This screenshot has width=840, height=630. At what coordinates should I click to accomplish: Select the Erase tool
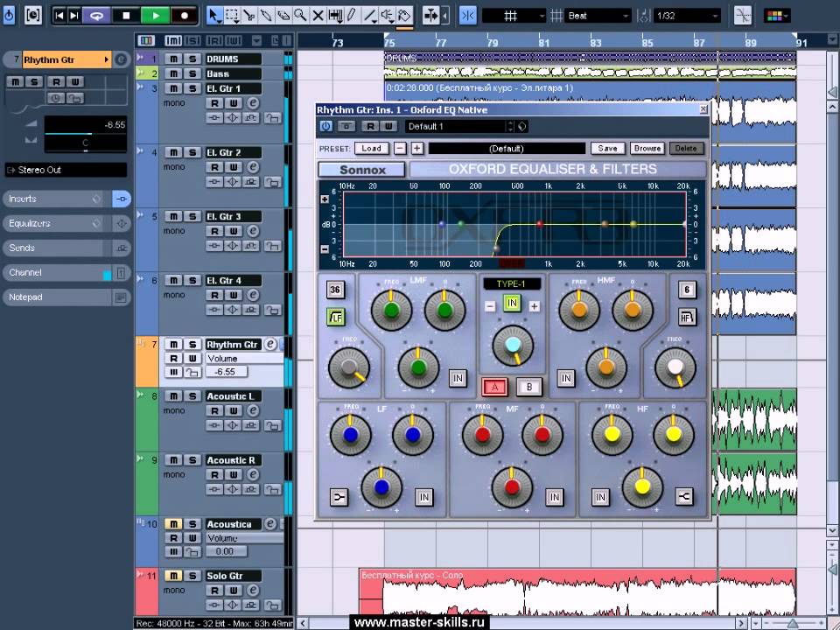[283, 16]
